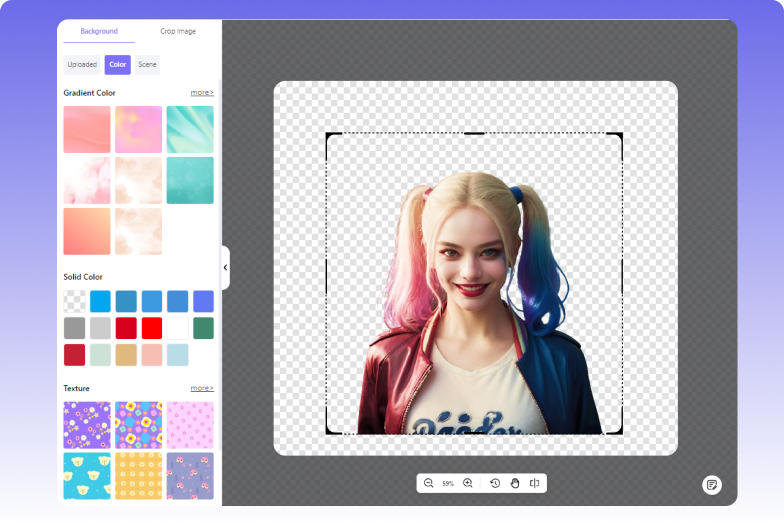The image size is (784, 526).
Task: Choose the bright cyan solid color
Action: point(100,302)
